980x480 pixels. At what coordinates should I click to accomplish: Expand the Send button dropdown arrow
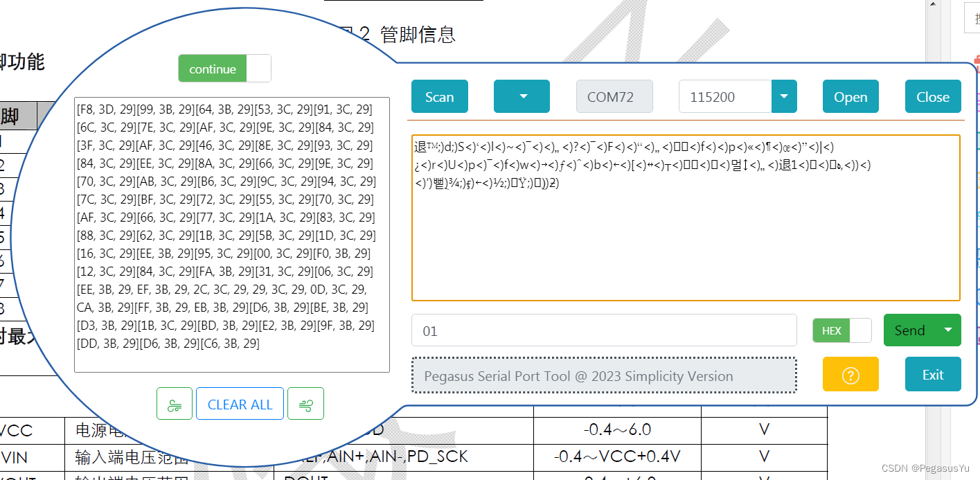point(947,330)
